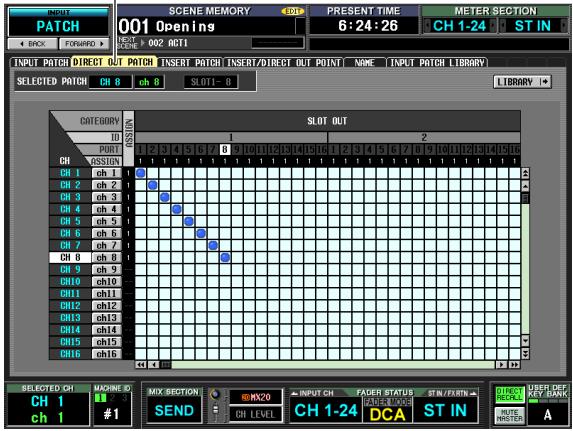The image size is (573, 431).
Task: Click the vertical scrollbar thumb
Action: [x=525, y=199]
